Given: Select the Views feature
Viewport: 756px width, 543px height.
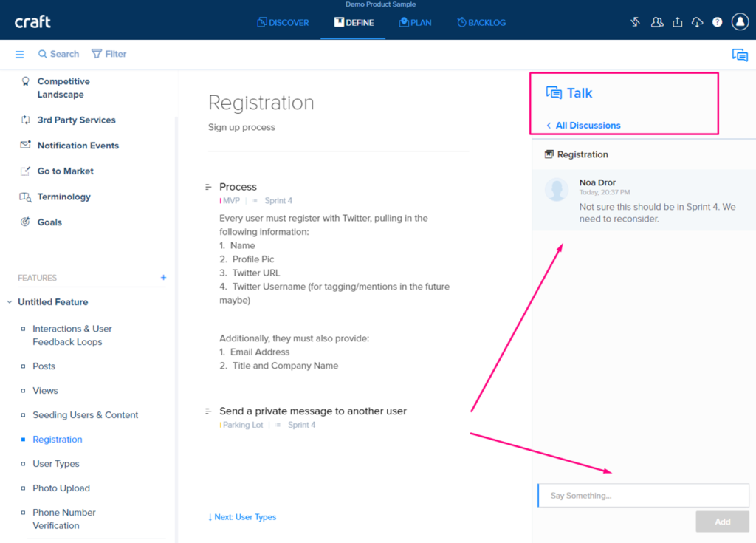Looking at the screenshot, I should [45, 391].
